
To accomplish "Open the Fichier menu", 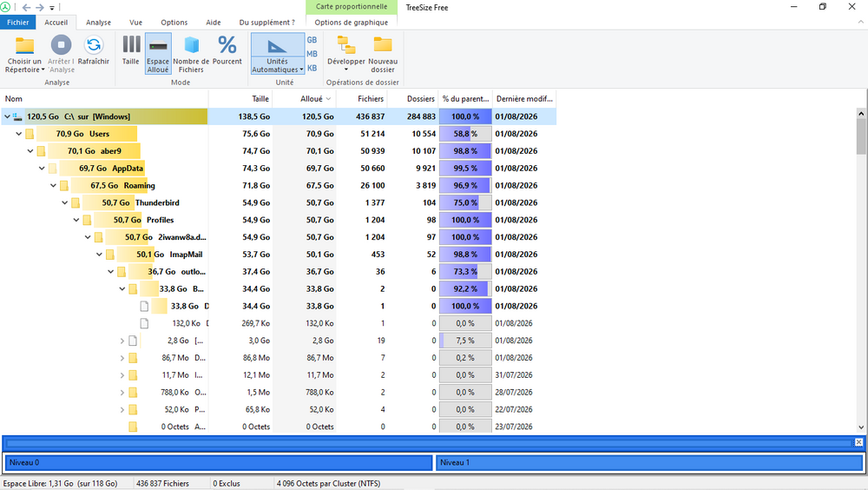I will pyautogui.click(x=17, y=23).
